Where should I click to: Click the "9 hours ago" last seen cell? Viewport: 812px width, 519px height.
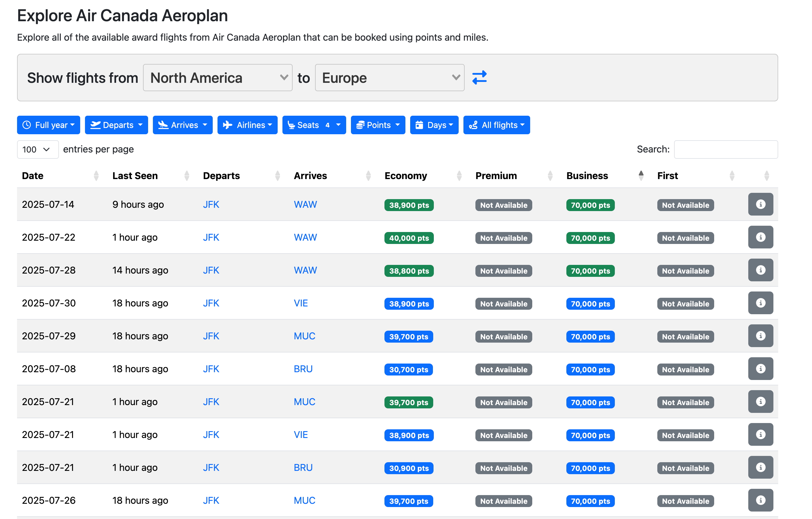(138, 204)
